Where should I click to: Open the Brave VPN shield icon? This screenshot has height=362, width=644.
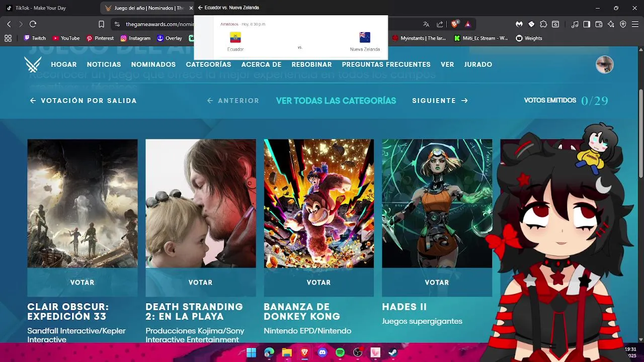point(623,24)
